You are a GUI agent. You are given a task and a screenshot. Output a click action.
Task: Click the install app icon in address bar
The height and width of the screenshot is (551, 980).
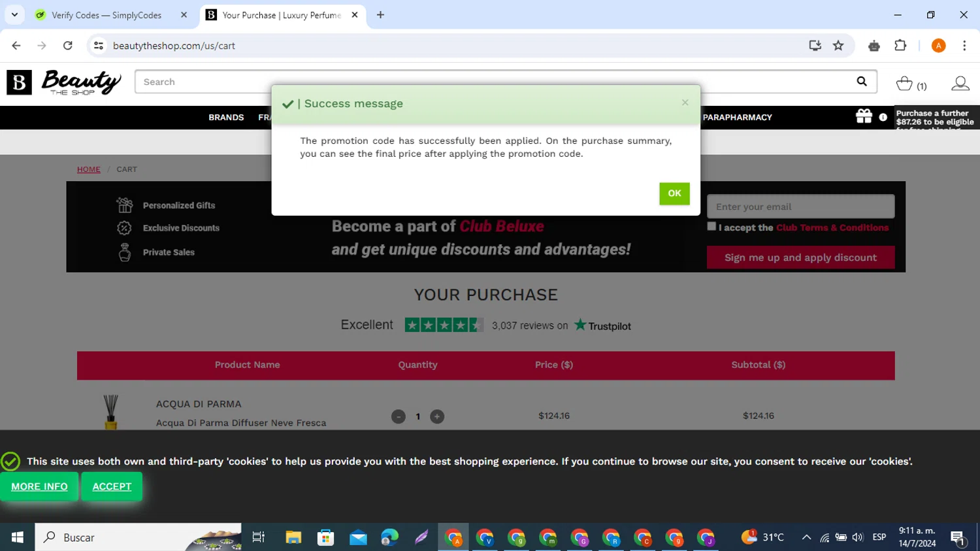[x=815, y=46]
